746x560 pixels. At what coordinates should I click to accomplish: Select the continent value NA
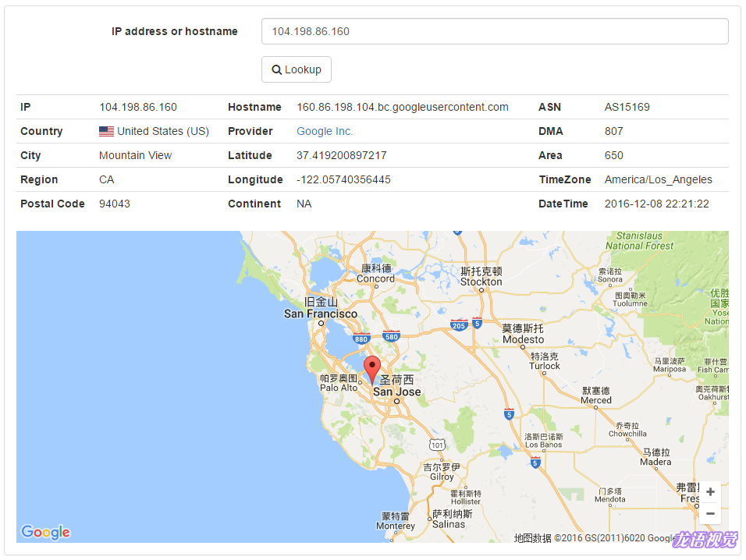(x=304, y=204)
